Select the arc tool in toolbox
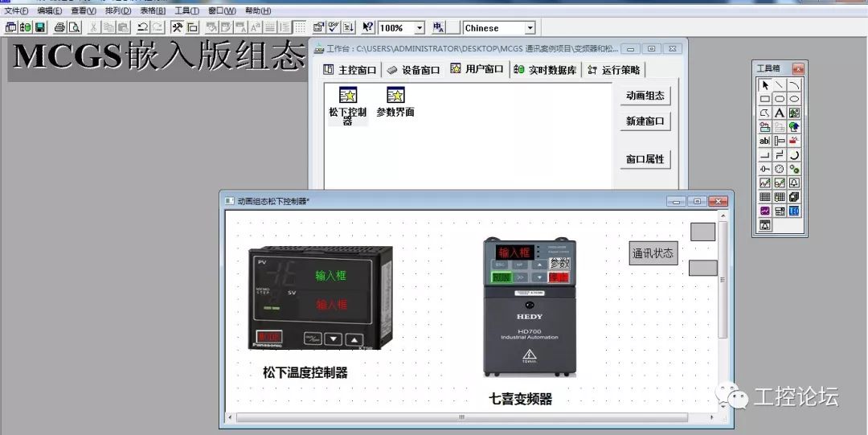Image resolution: width=868 pixels, height=435 pixels. [x=794, y=85]
